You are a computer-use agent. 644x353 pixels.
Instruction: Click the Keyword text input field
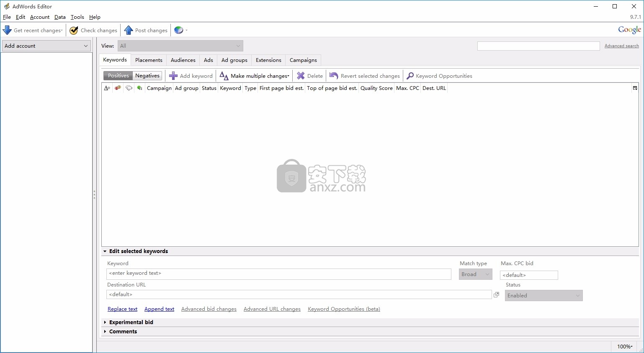point(279,274)
